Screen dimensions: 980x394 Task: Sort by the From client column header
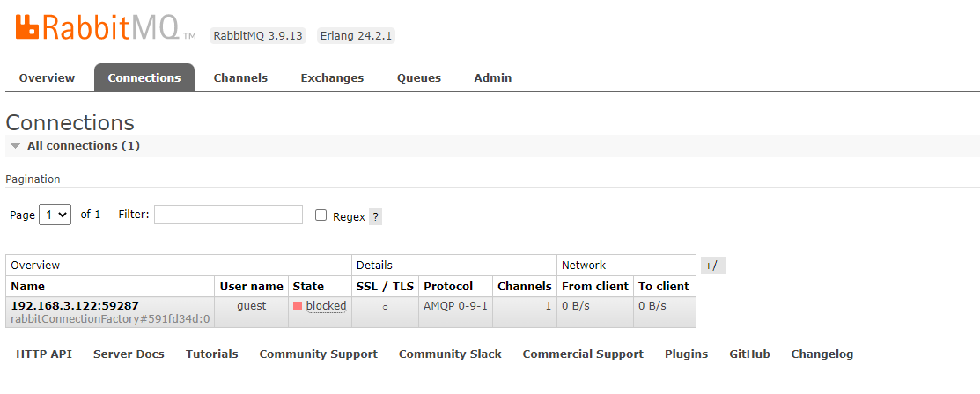click(595, 286)
